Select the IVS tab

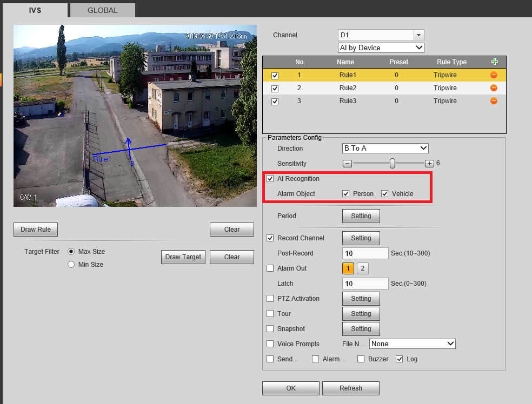point(37,10)
